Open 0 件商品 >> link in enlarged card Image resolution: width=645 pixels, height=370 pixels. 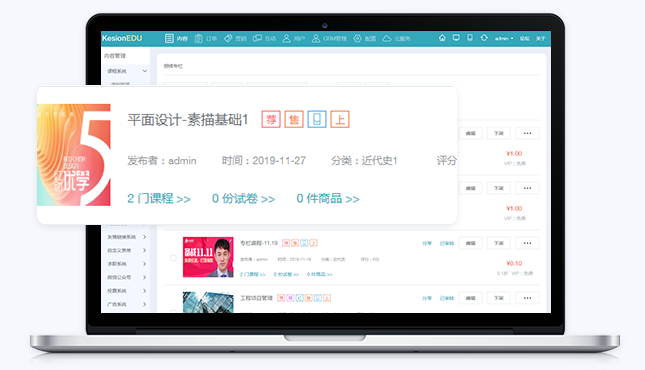(328, 199)
